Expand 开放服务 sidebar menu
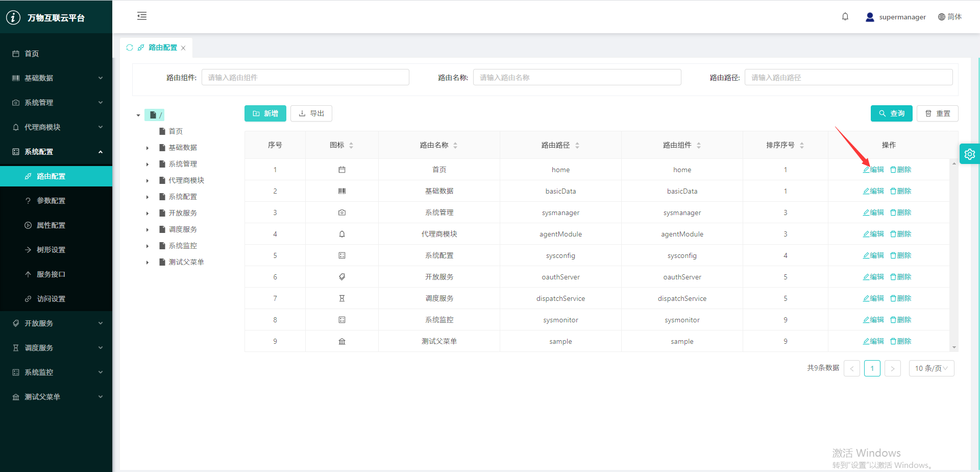The image size is (980, 472). coord(56,323)
